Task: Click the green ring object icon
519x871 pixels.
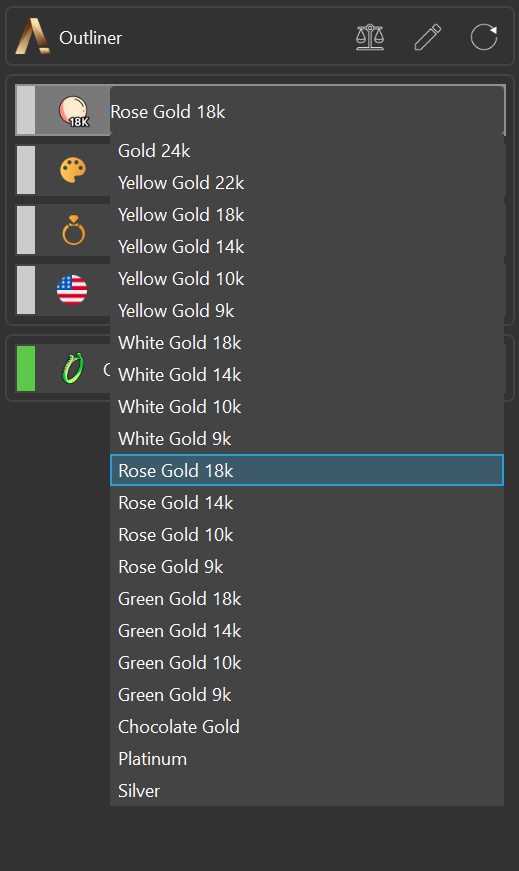Action: [x=73, y=368]
